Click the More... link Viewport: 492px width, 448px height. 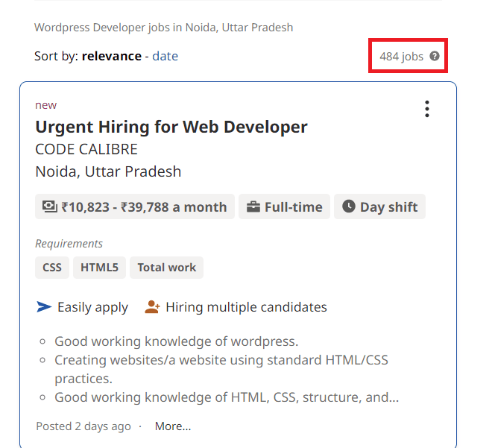(x=173, y=426)
